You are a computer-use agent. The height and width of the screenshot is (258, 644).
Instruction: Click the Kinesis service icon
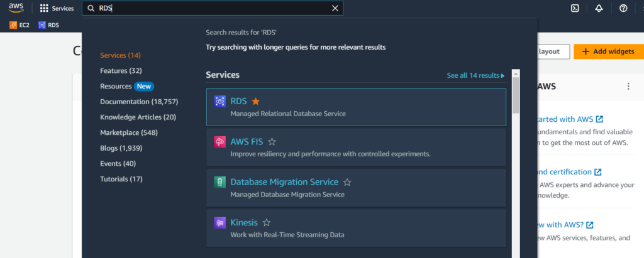click(219, 223)
